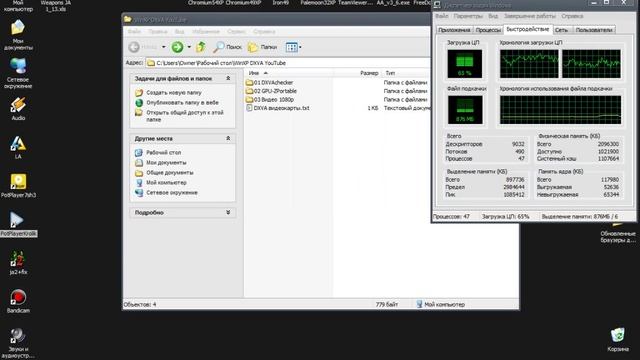Select the 01 DXVAchecker folder
The width and height of the screenshot is (640, 360).
pos(269,82)
